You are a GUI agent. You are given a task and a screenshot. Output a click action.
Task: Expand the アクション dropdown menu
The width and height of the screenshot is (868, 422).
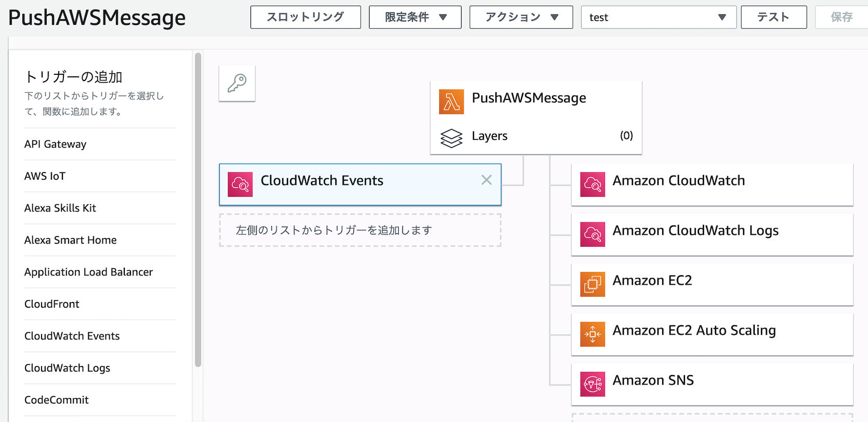tap(521, 17)
